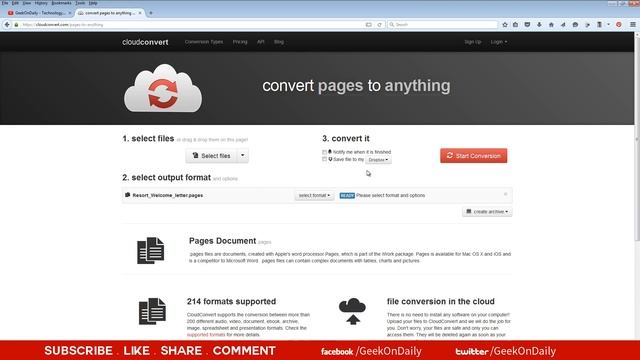This screenshot has height=360, width=640.
Task: Expand the Select files arrow dropdown
Action: [242, 156]
